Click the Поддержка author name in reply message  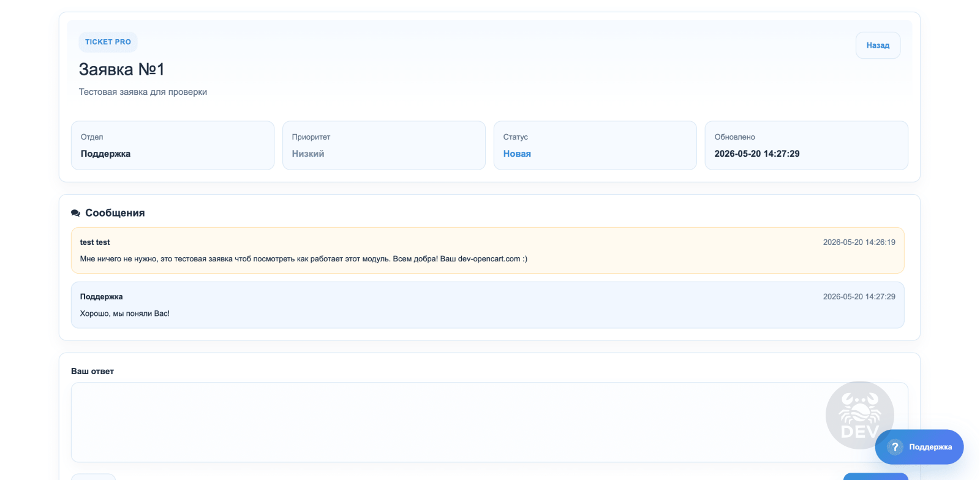click(x=101, y=297)
